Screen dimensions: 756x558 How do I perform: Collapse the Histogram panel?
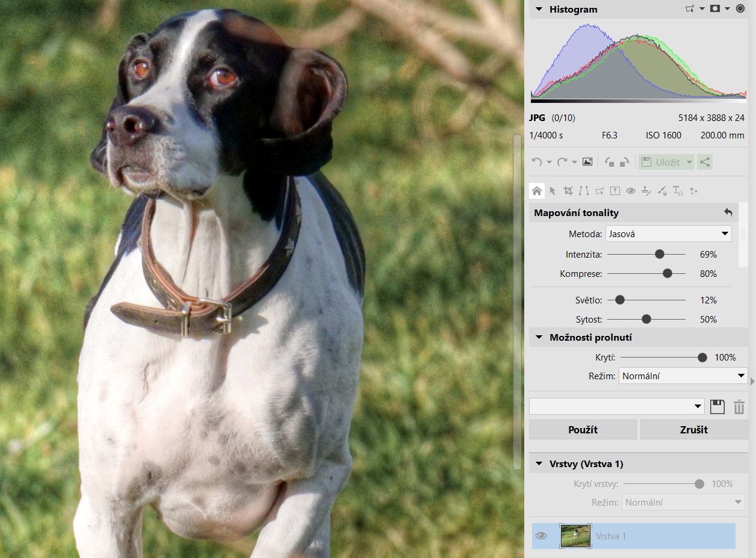(539, 9)
